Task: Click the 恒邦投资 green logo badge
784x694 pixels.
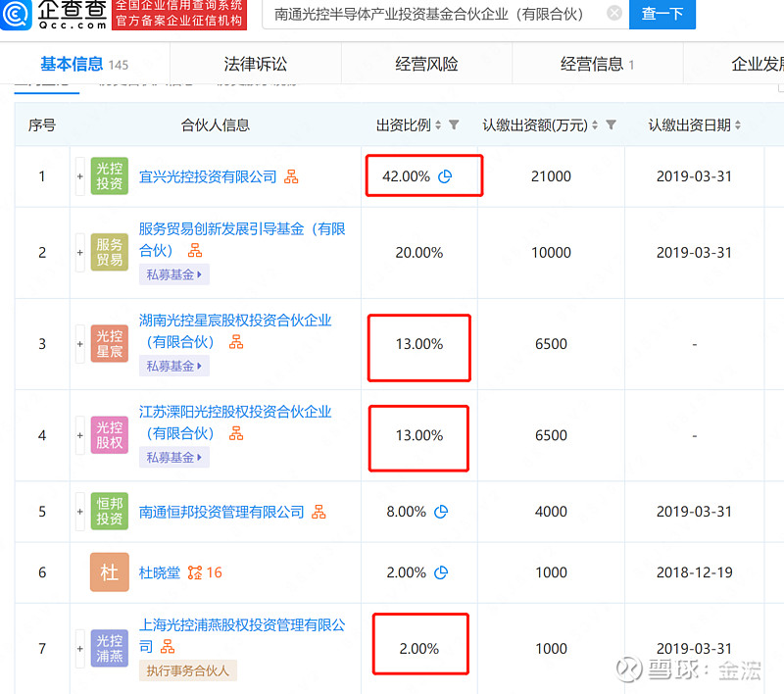Action: coord(110,511)
